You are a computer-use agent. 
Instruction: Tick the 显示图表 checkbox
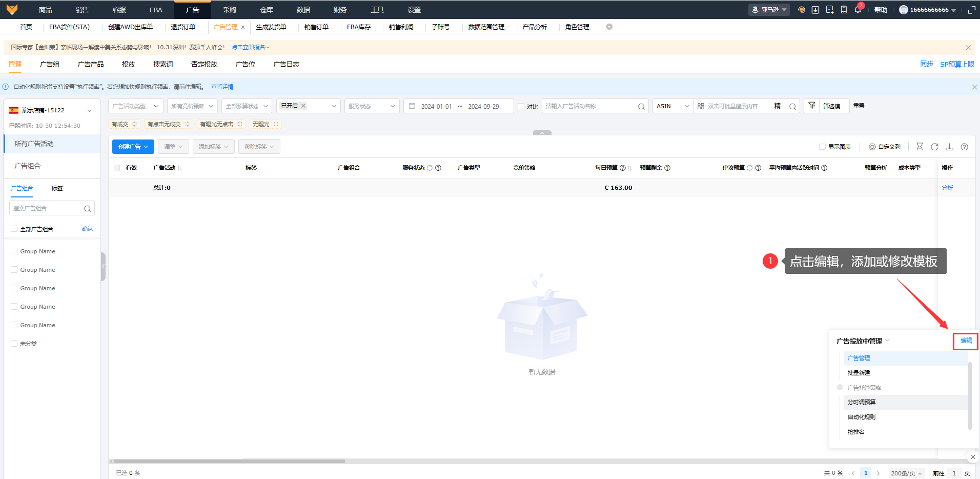[822, 147]
